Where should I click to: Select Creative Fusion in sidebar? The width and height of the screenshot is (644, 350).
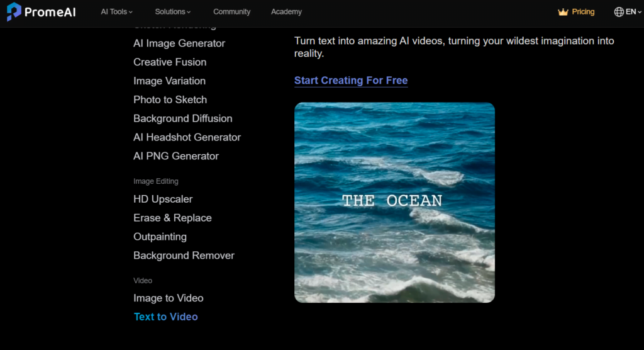tap(170, 62)
